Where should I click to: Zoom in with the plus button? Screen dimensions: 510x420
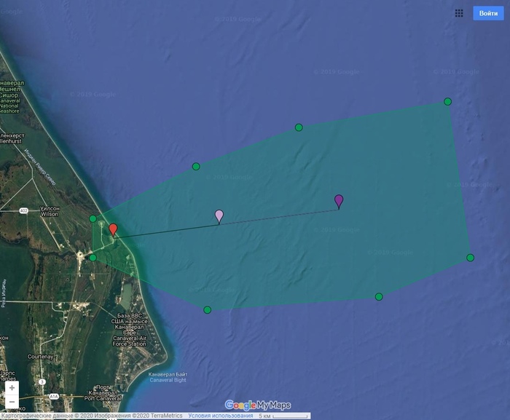tap(12, 388)
